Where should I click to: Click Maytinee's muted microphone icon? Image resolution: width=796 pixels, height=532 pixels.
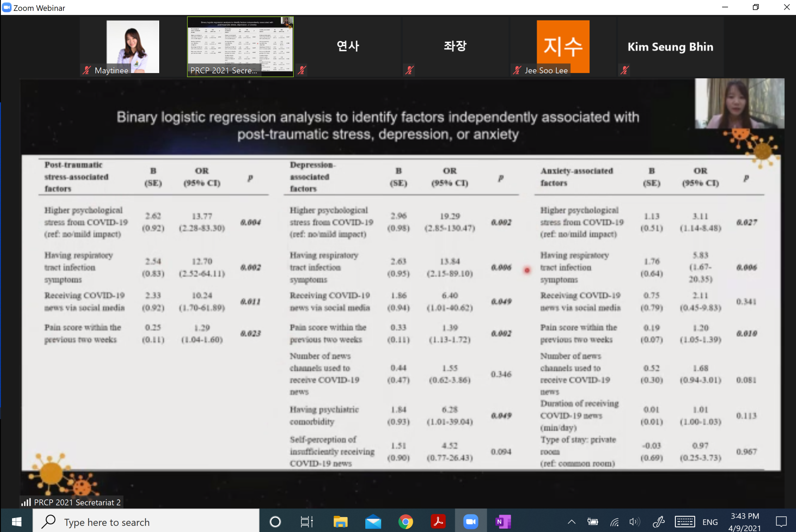[x=87, y=70]
